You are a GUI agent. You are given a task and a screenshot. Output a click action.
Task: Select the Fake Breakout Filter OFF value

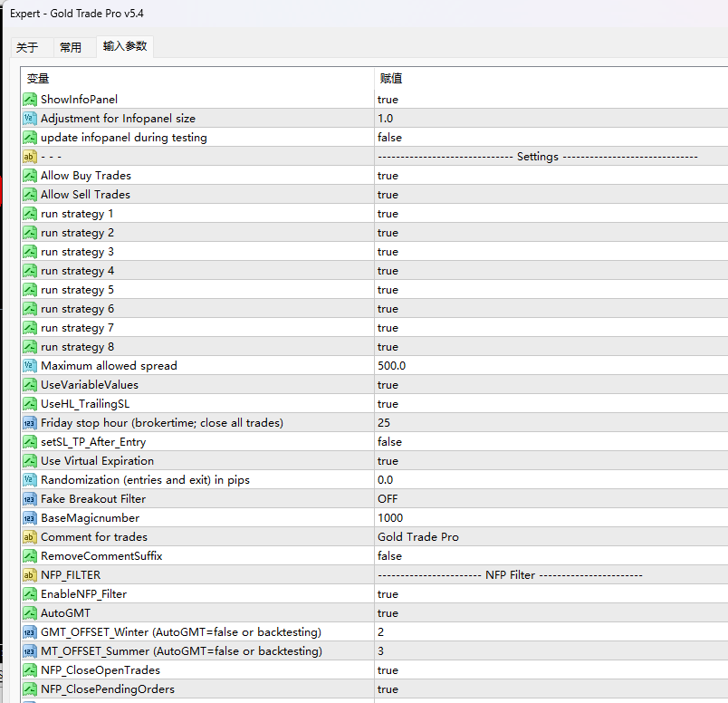(x=388, y=499)
